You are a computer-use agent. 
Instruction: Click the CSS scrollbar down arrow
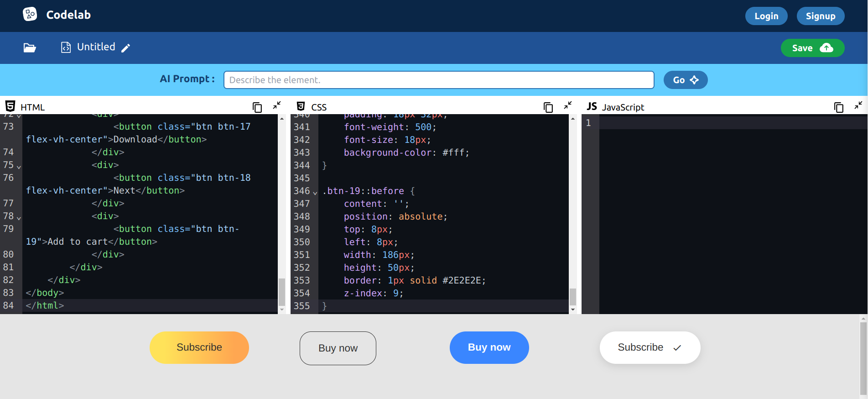click(x=573, y=310)
